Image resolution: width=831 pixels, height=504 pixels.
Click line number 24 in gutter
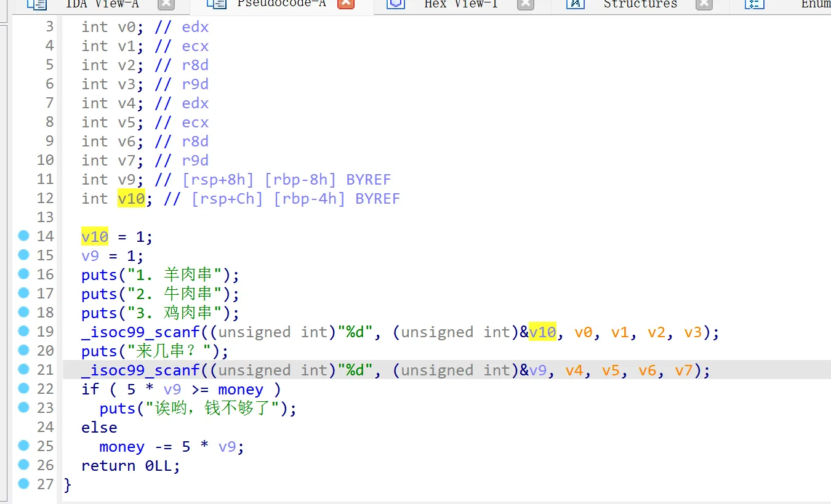coord(46,427)
